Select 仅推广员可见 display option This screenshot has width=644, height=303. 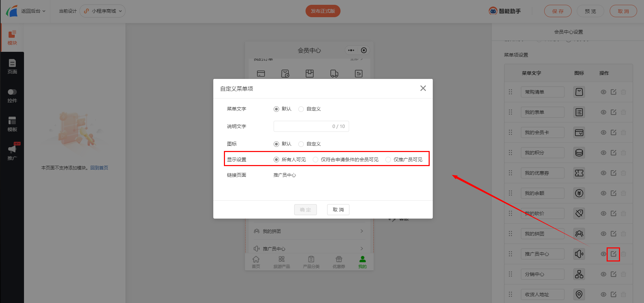pos(388,160)
